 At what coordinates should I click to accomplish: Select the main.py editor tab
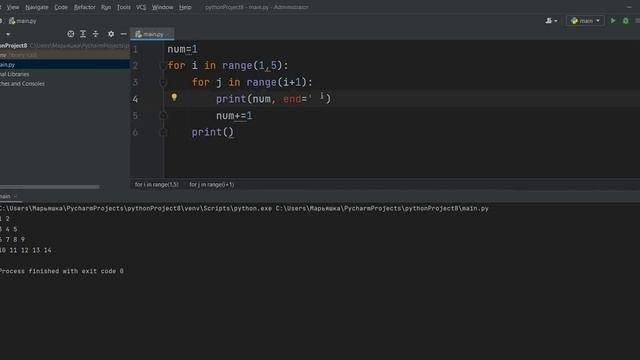point(152,34)
